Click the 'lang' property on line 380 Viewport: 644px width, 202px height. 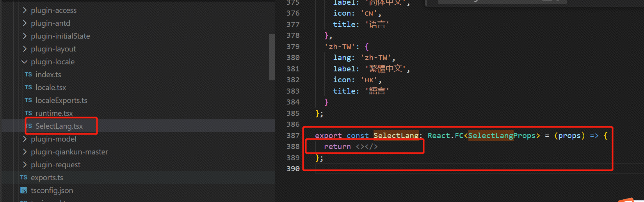342,57
